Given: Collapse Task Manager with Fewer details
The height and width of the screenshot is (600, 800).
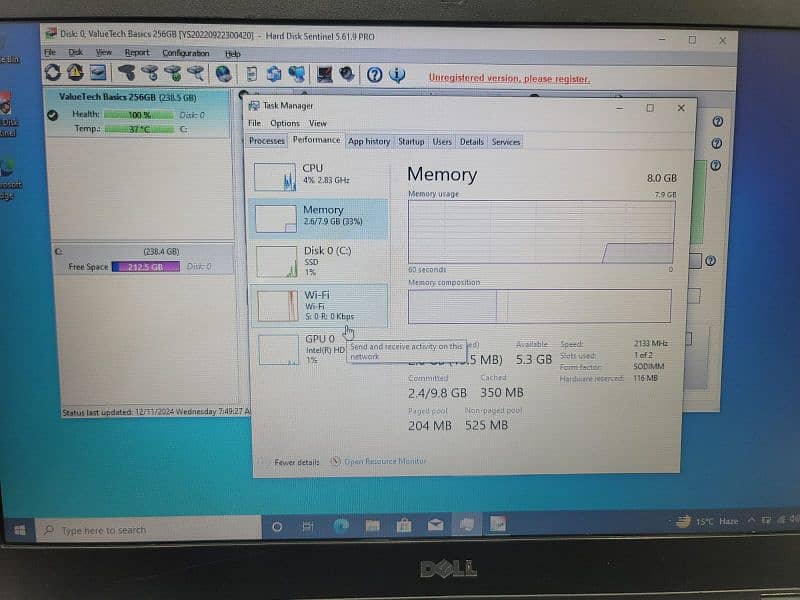Looking at the screenshot, I should tap(296, 462).
